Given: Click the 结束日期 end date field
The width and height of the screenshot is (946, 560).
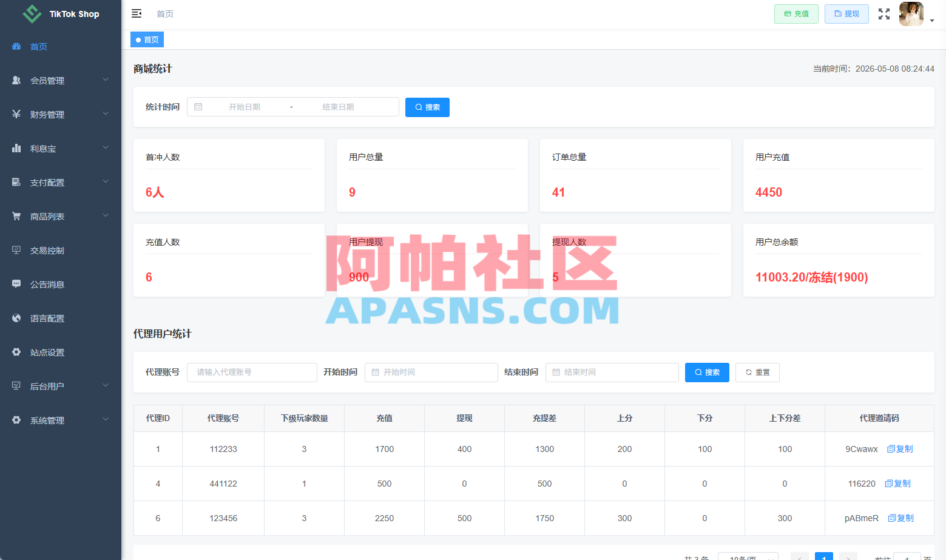Looking at the screenshot, I should tap(338, 107).
